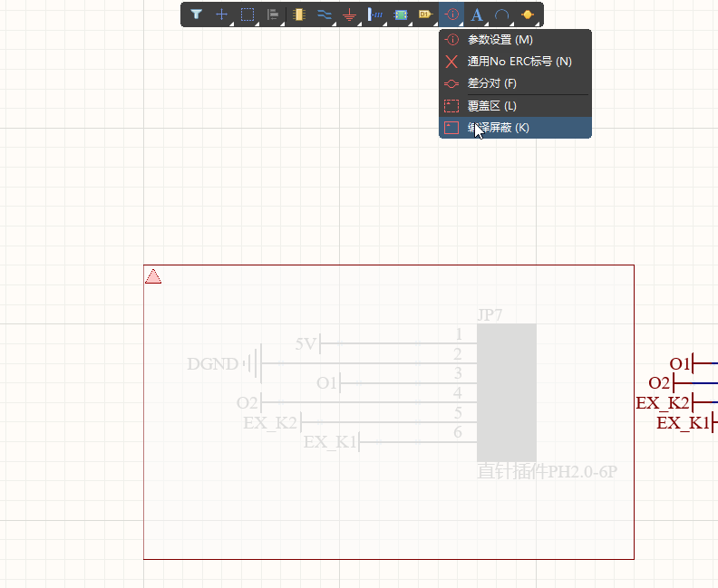The image size is (718, 588).
Task: Select 通用No ERC标号 (N) menu item
Action: click(x=519, y=62)
